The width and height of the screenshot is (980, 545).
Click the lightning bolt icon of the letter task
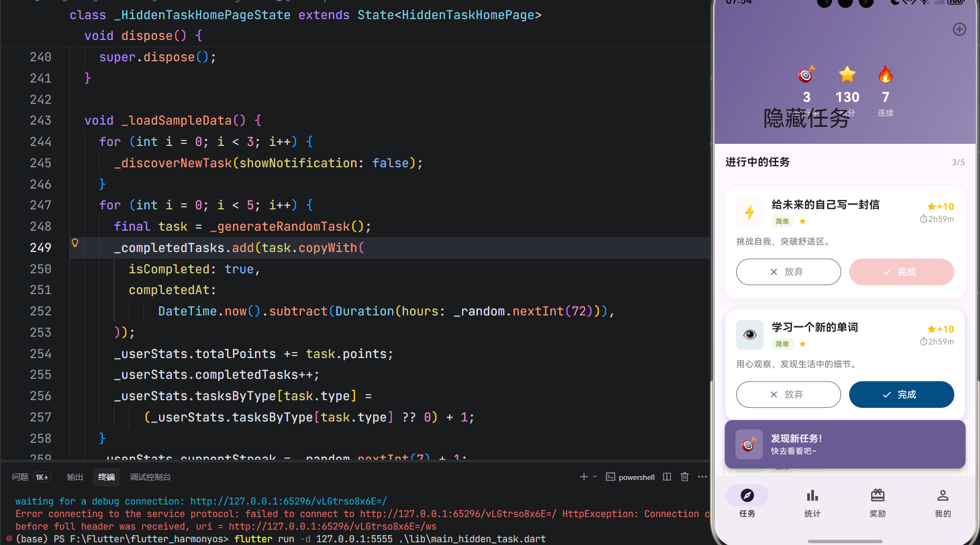coord(750,212)
